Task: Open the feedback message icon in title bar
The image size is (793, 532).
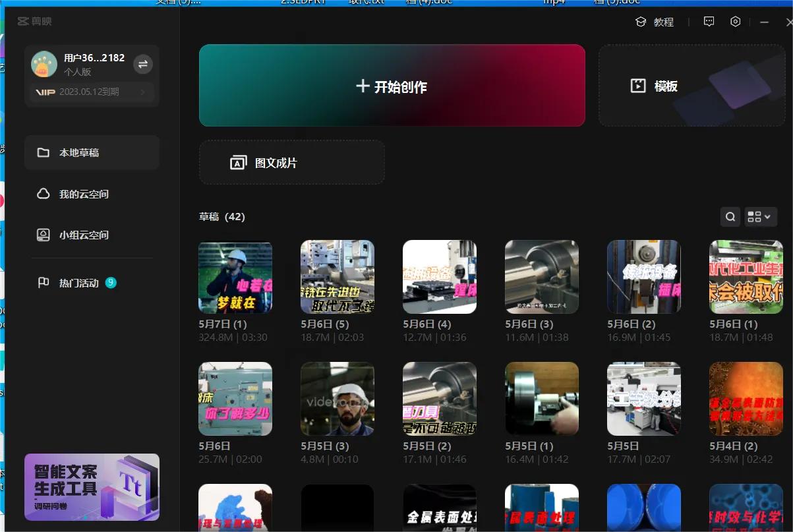Action: pyautogui.click(x=709, y=22)
